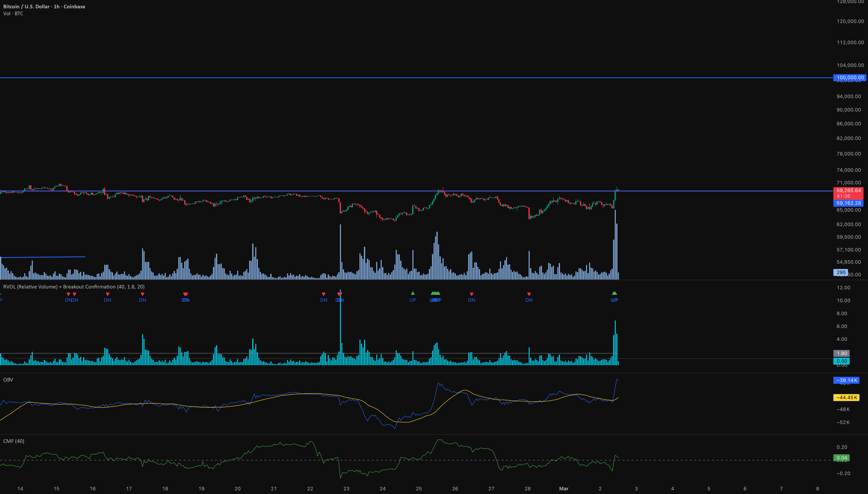Click the date 28 on the time axis
Screen dimensions: 868x494
[527, 489]
